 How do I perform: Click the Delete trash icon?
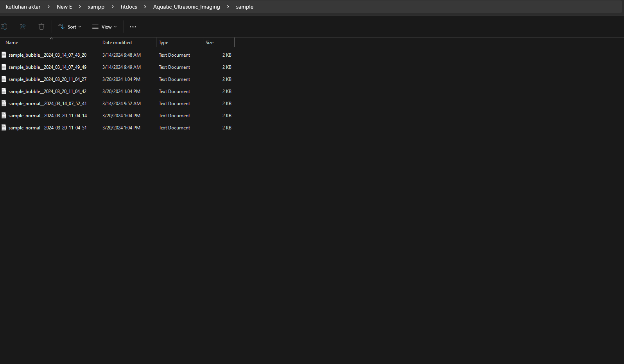click(x=41, y=27)
